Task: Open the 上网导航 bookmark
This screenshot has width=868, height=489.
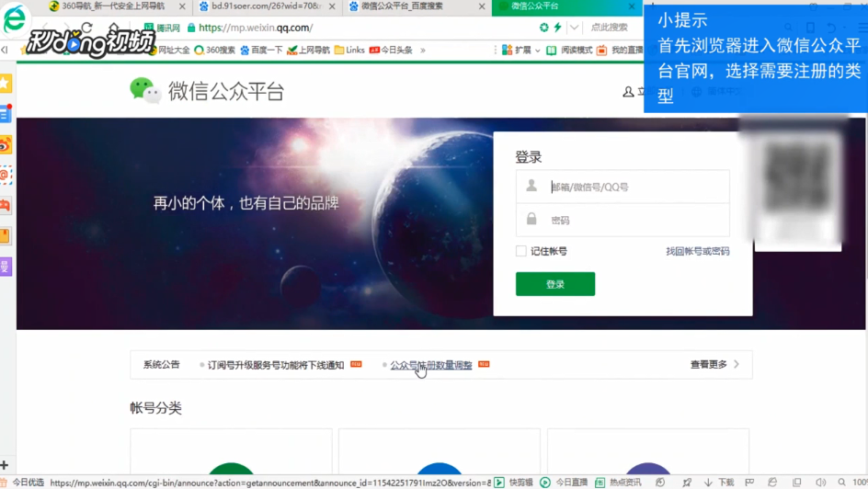Action: (308, 50)
